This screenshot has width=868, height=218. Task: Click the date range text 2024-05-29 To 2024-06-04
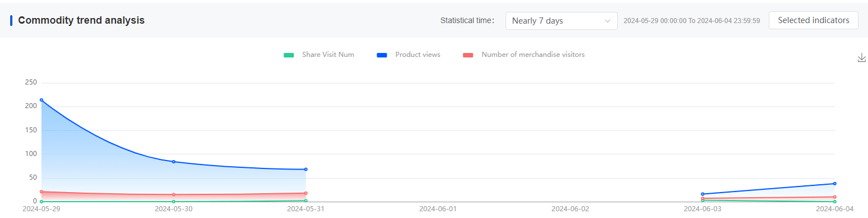(x=692, y=21)
